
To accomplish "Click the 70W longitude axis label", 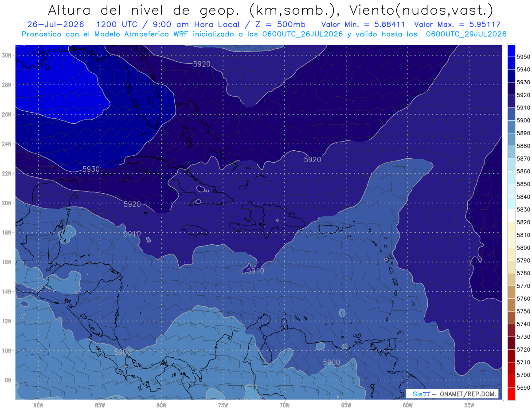I will (x=285, y=406).
